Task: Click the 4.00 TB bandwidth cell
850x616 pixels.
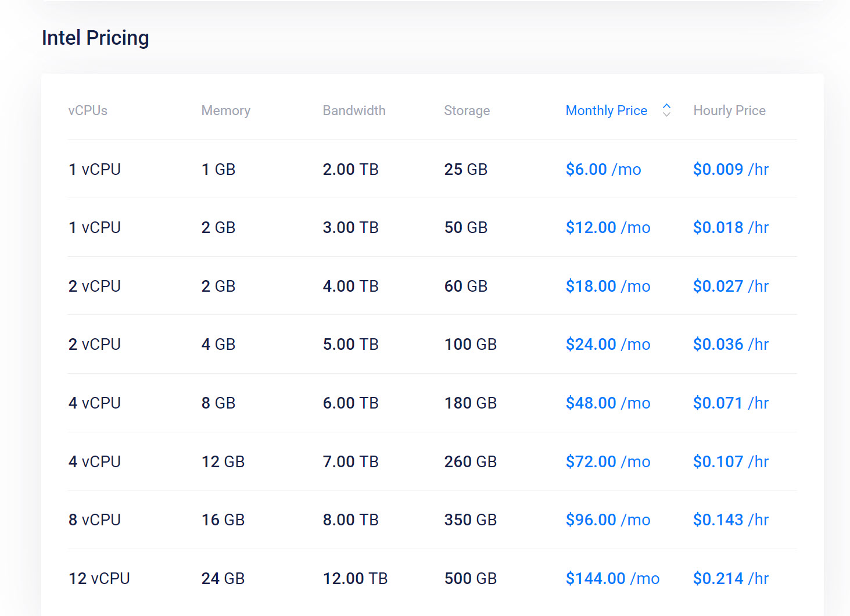Action: click(350, 286)
